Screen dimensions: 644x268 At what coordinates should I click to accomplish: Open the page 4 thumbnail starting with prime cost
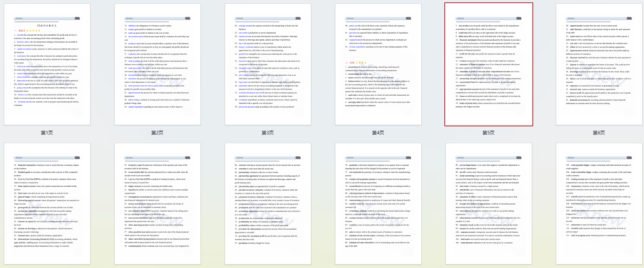[378, 64]
